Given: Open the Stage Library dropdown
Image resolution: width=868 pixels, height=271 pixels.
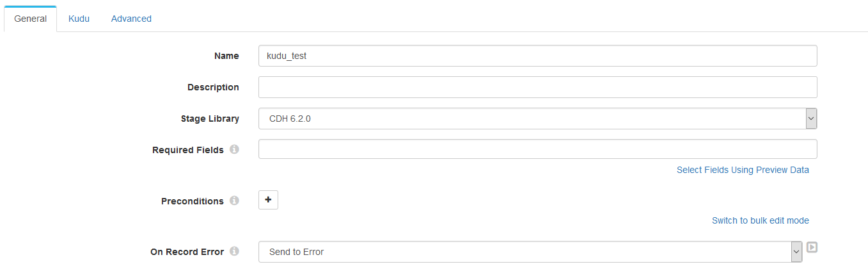Looking at the screenshot, I should [x=531, y=119].
